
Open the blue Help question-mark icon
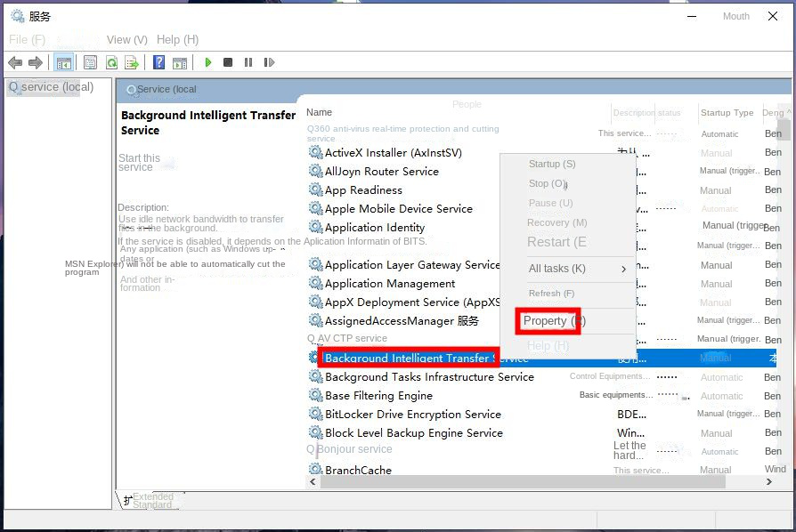click(x=158, y=62)
